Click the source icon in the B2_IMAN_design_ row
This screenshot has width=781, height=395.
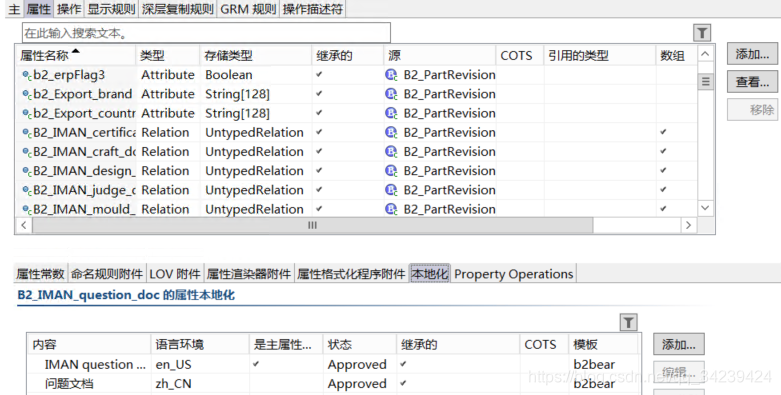click(x=391, y=170)
